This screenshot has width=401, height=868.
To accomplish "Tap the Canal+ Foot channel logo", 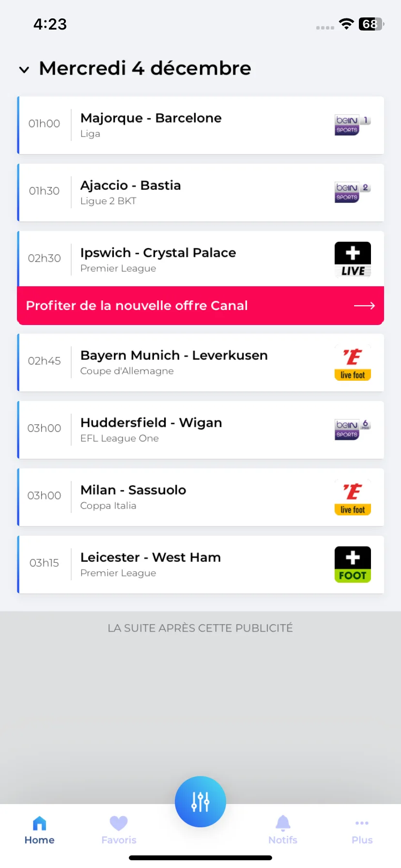I will tap(353, 564).
